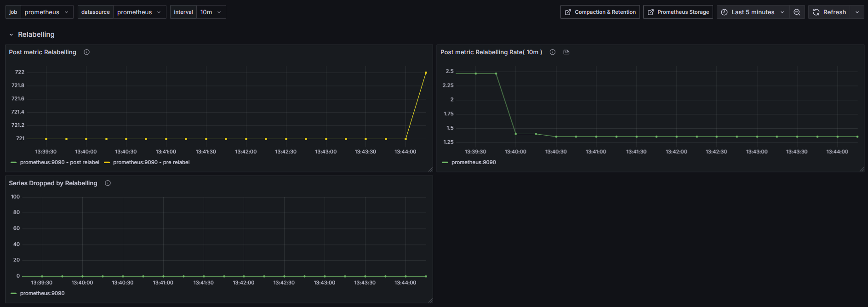Screen dimensions: 868x307
Task: Toggle the pre relabel series in legend
Action: [151, 163]
